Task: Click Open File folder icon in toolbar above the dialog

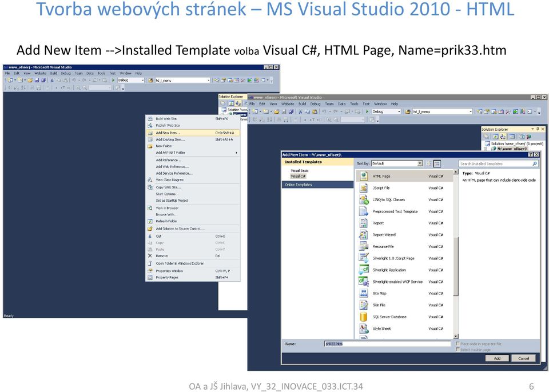Action: pos(276,111)
